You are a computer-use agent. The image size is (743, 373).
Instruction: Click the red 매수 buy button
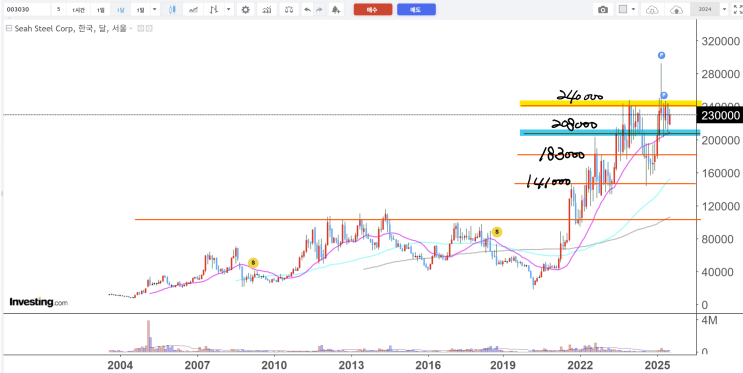(x=373, y=9)
